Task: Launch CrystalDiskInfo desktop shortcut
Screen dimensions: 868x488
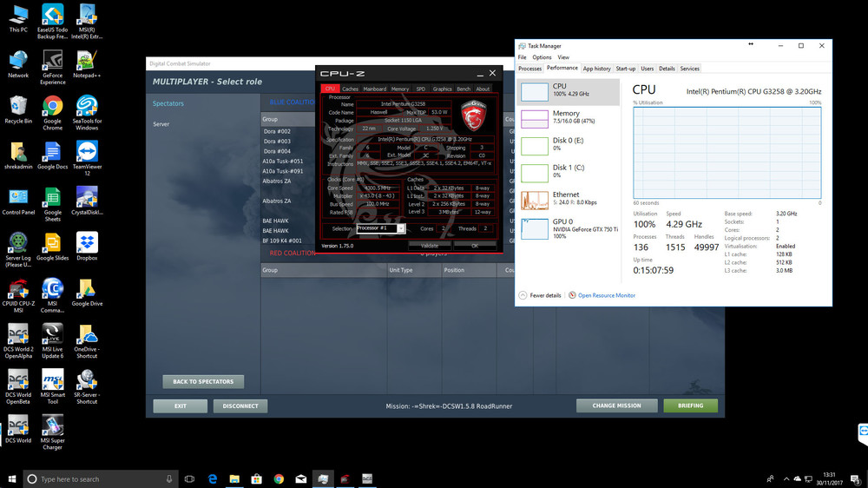Action: click(x=87, y=201)
